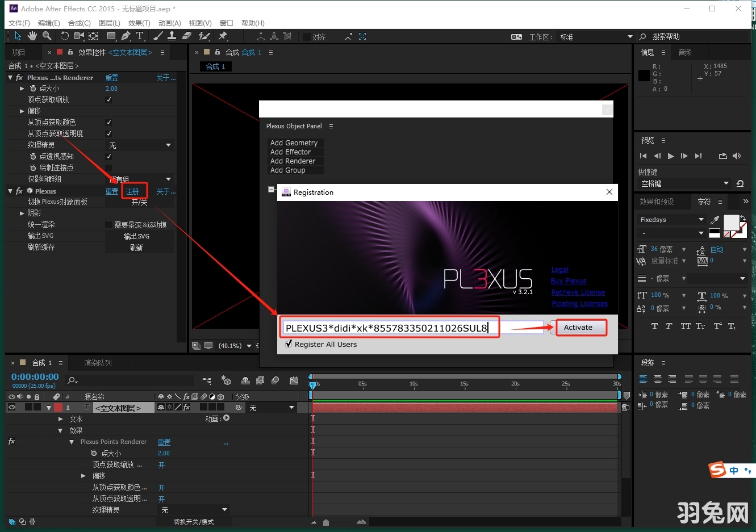This screenshot has width=756, height=532.
Task: Select the Pen tool
Action: [x=126, y=36]
